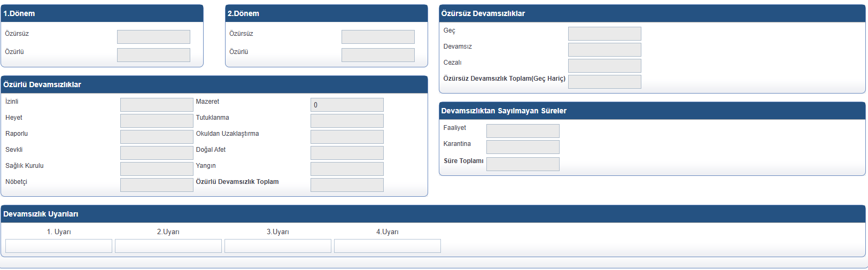Screen dimensions: 868x270
Task: Focus the Mazeret field showing 0
Action: 347,105
